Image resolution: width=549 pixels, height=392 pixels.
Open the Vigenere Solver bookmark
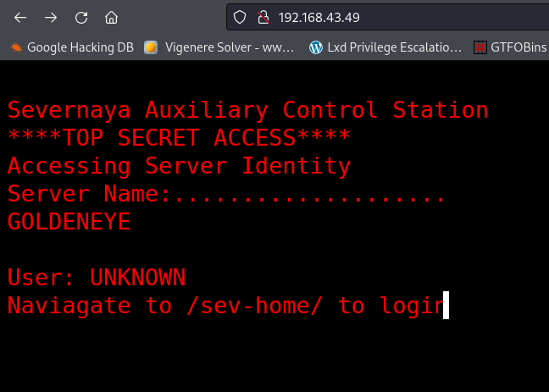coord(220,47)
